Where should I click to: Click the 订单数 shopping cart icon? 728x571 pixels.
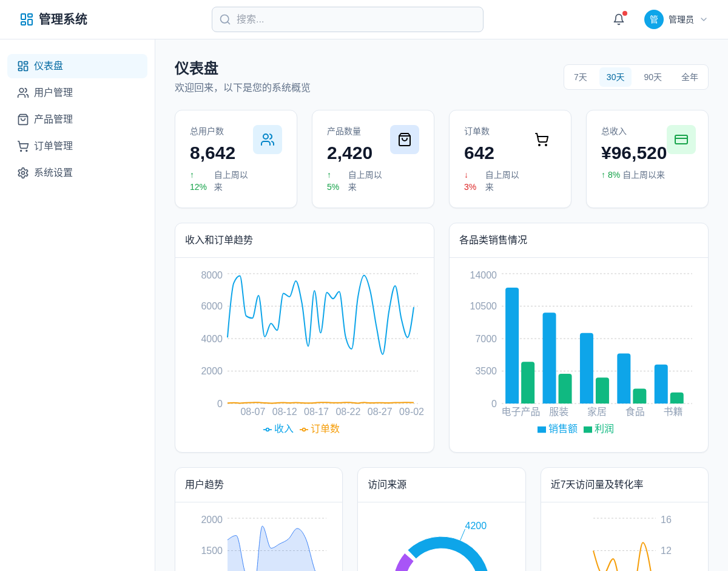pyautogui.click(x=542, y=140)
